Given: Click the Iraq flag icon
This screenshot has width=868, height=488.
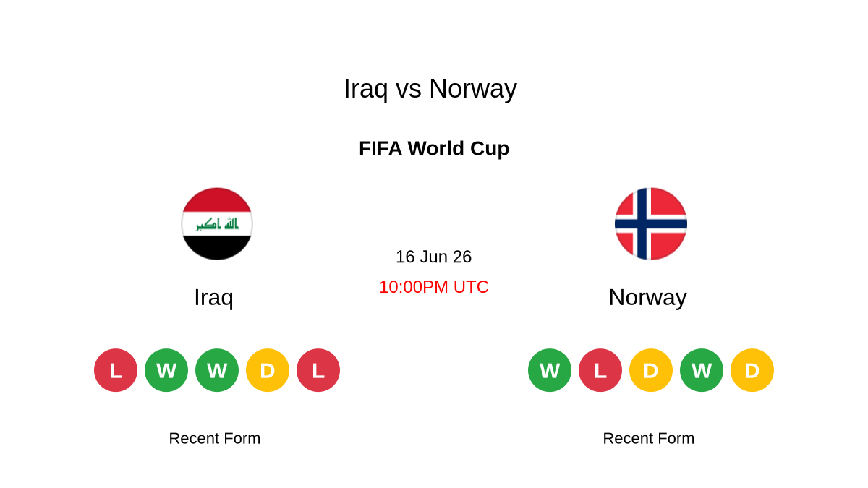Looking at the screenshot, I should pos(217,224).
